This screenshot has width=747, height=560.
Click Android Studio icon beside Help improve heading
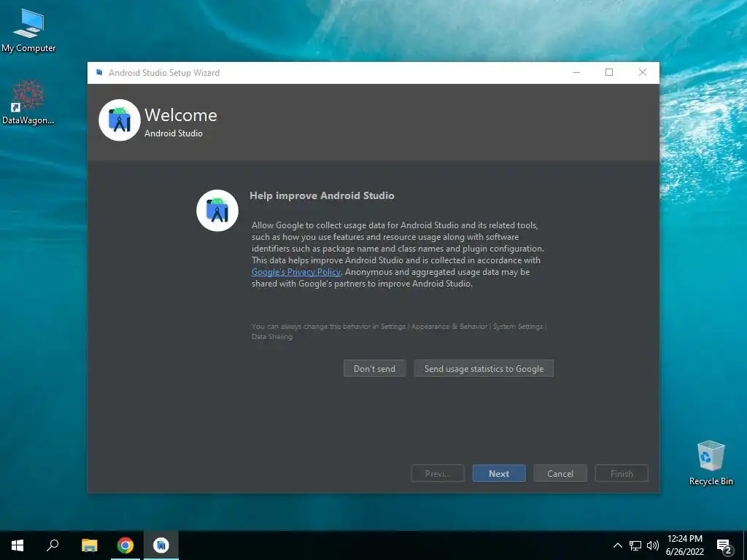(217, 211)
